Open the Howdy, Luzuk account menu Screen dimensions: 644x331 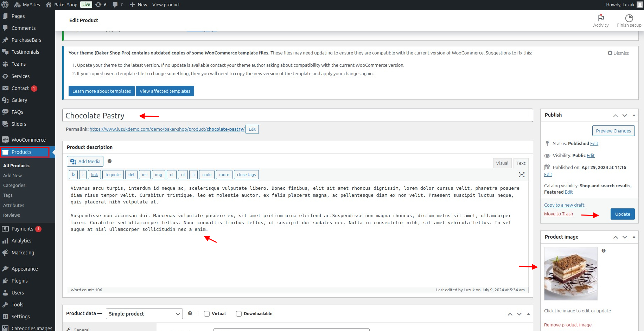[x=624, y=5]
